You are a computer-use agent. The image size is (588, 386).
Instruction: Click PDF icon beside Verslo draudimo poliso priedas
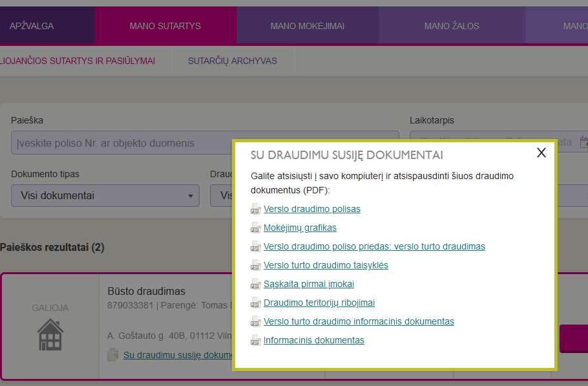tap(255, 246)
